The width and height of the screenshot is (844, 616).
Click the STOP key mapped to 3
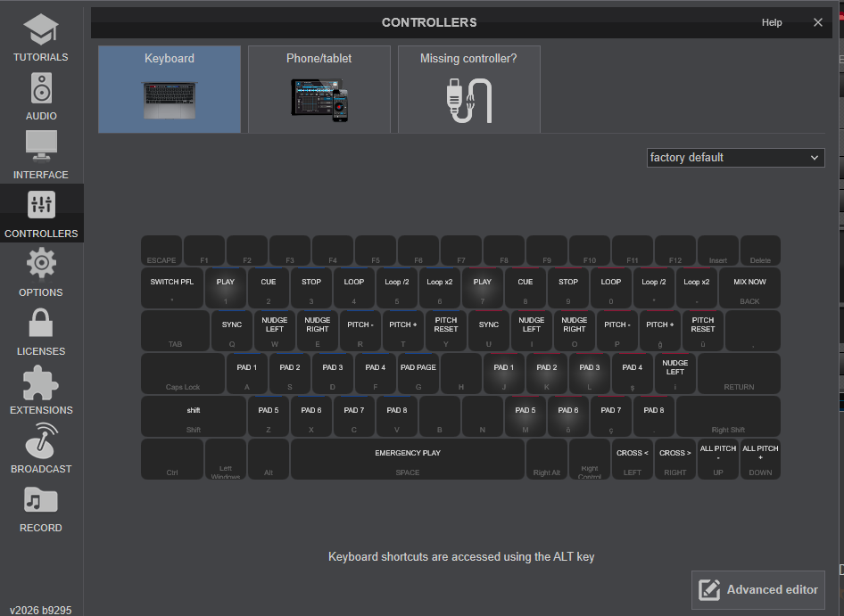(x=311, y=288)
